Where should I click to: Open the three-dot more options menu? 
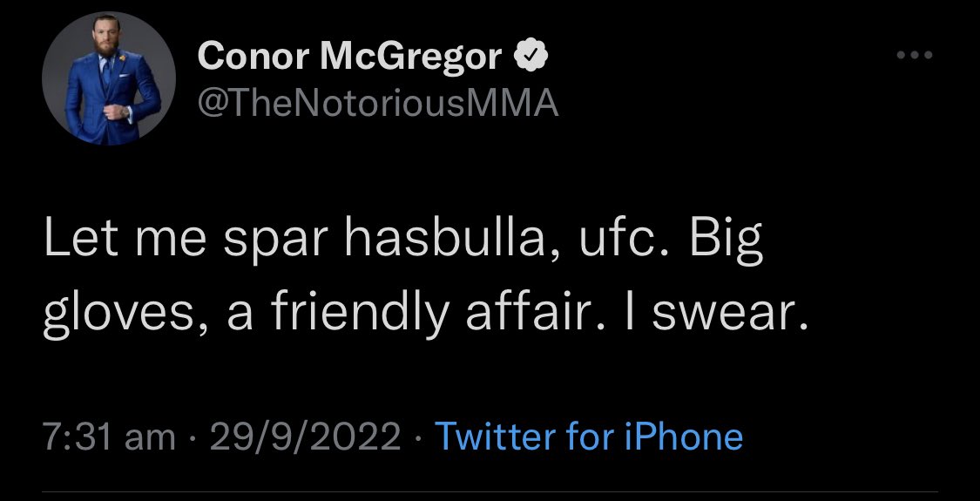pos(915,55)
